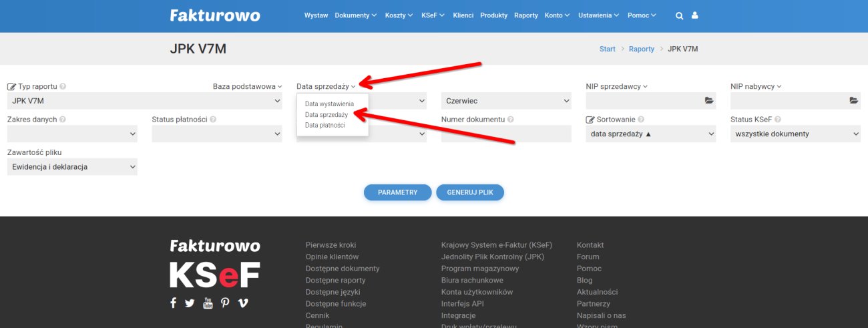Image resolution: width=868 pixels, height=328 pixels.
Task: Show help icon next to Numer dokumentu
Action: tap(510, 120)
